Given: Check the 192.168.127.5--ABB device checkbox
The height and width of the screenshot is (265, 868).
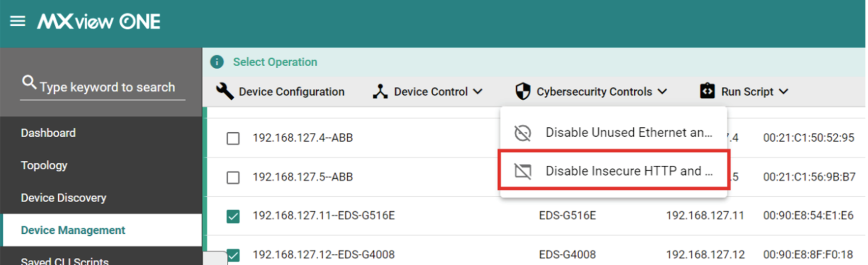Looking at the screenshot, I should click(233, 177).
